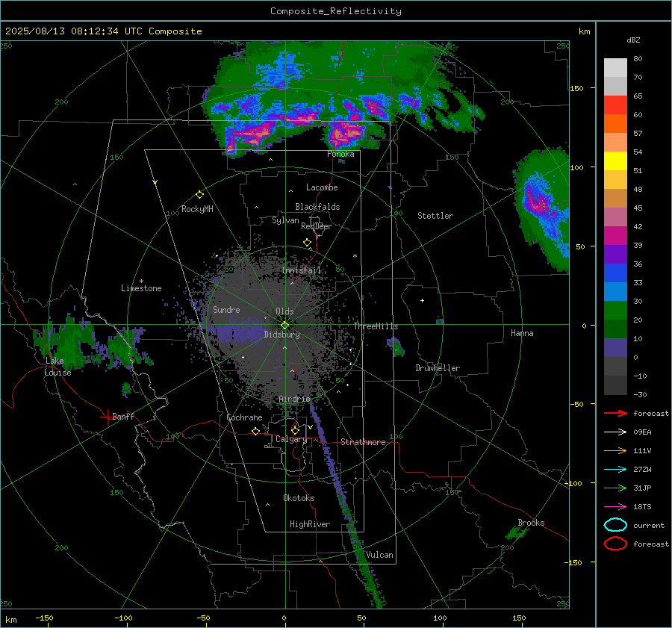This screenshot has height=628, width=672.
Task: Click the Sylvan label
Action: click(x=285, y=220)
